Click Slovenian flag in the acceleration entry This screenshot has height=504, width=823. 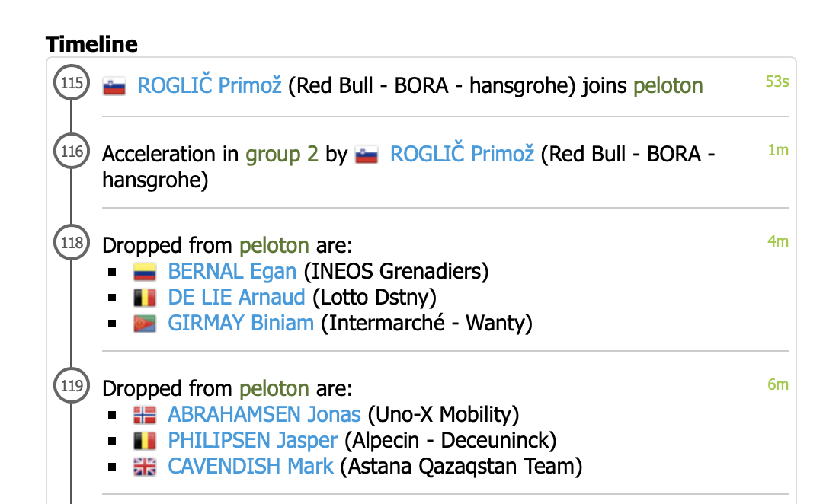point(367,155)
